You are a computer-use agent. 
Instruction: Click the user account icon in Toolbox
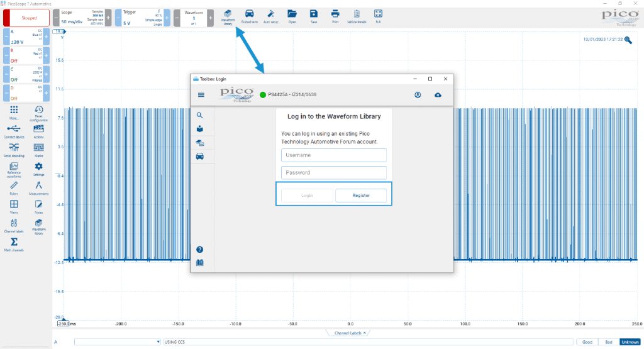pyautogui.click(x=418, y=95)
